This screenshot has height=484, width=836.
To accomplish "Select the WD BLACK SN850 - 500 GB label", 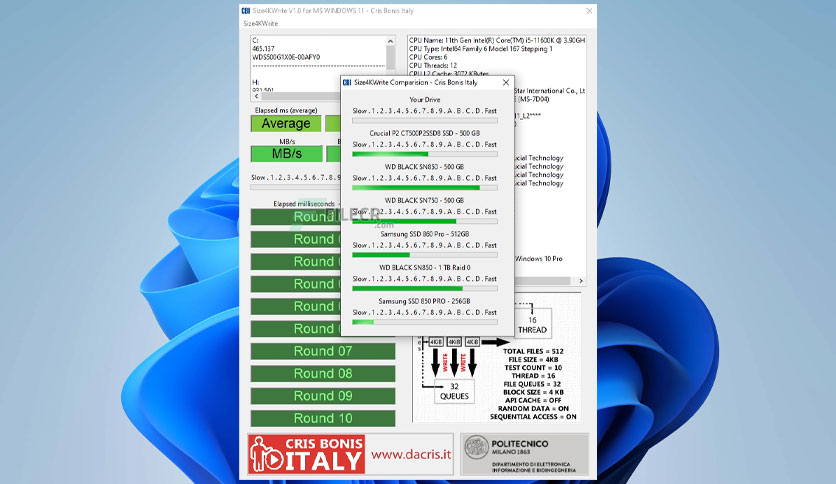I will [424, 167].
